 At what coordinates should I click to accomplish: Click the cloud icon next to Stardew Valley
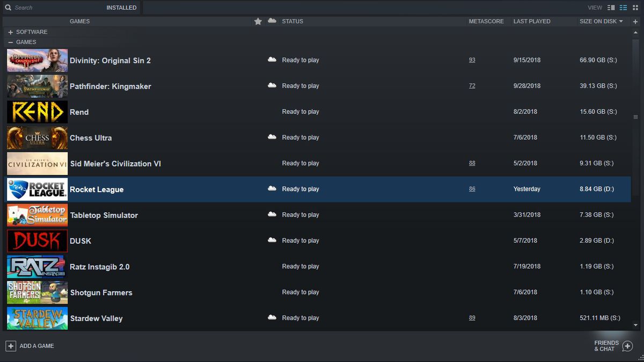272,317
